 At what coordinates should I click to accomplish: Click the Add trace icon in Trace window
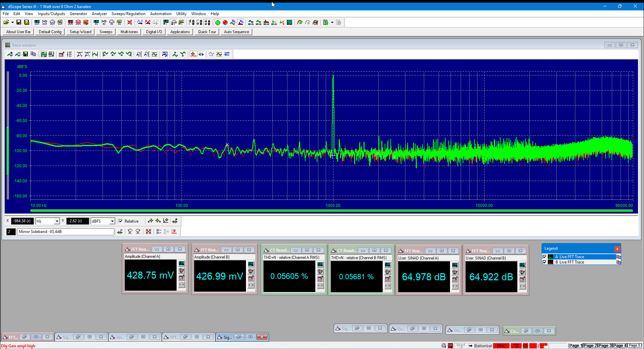click(10, 54)
